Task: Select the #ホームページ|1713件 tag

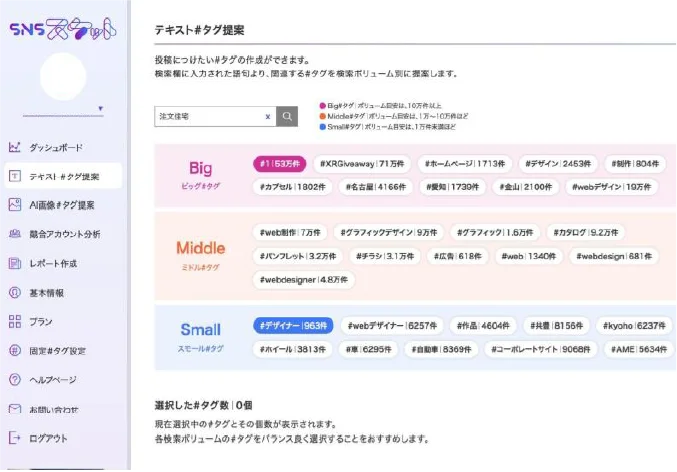Action: 465,164
